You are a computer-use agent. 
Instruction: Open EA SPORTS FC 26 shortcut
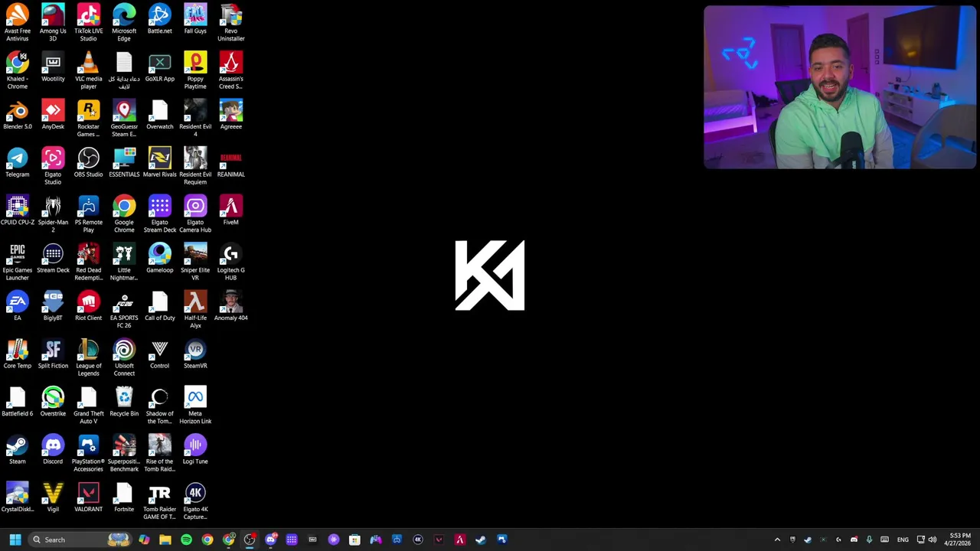124,309
